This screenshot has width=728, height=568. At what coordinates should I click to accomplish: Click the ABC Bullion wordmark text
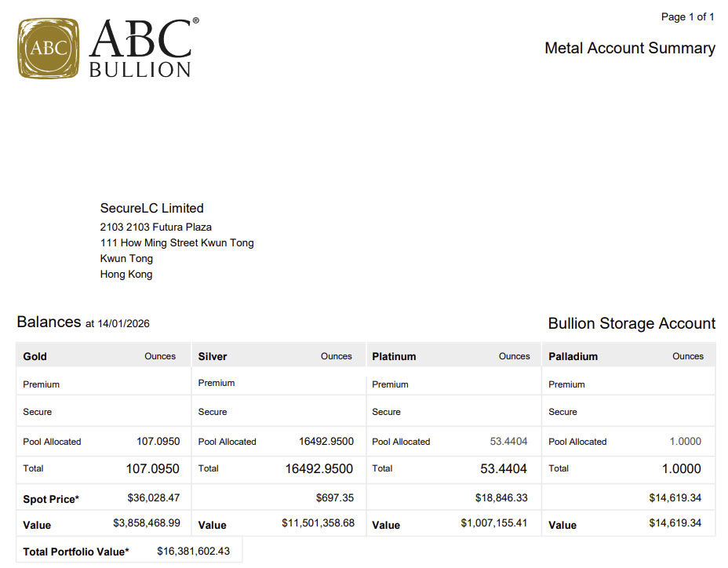point(140,49)
